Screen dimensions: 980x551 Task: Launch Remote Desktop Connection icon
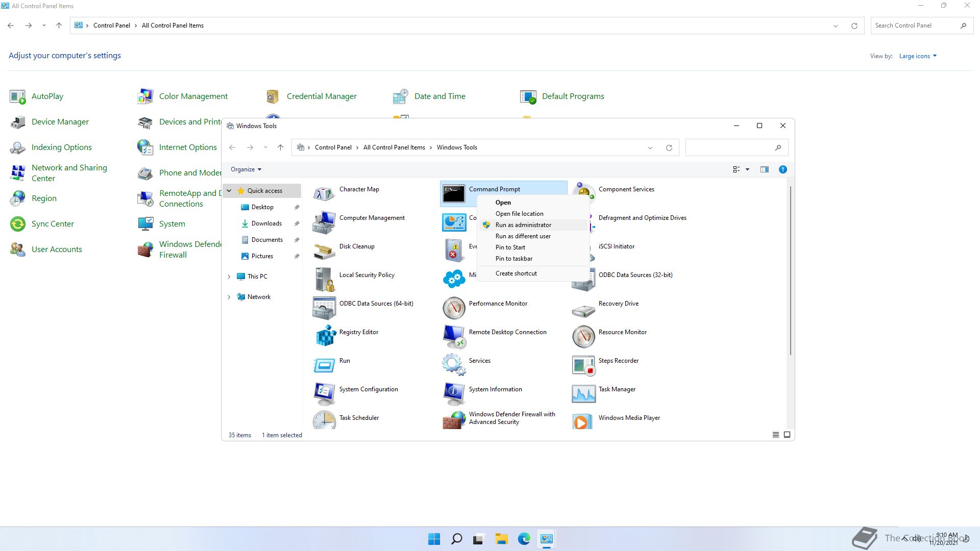pos(454,337)
